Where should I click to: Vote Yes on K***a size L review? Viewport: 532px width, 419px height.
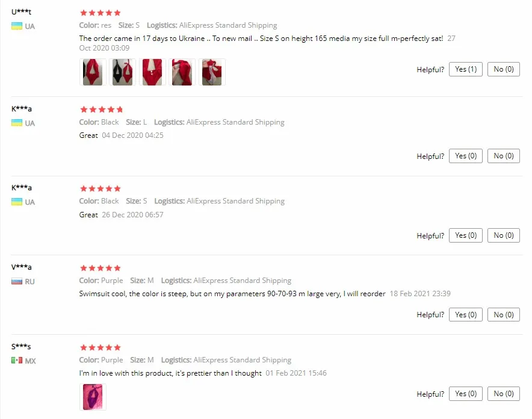click(x=466, y=156)
